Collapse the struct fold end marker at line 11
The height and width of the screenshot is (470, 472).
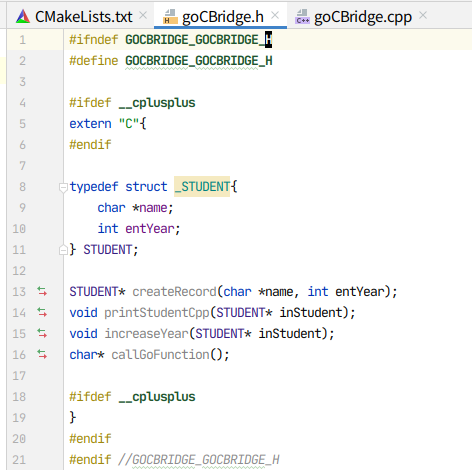63,250
